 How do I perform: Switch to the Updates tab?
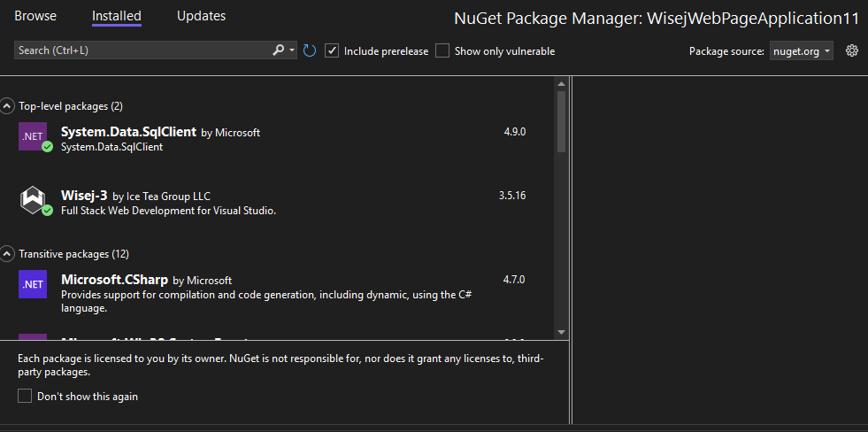click(x=202, y=16)
